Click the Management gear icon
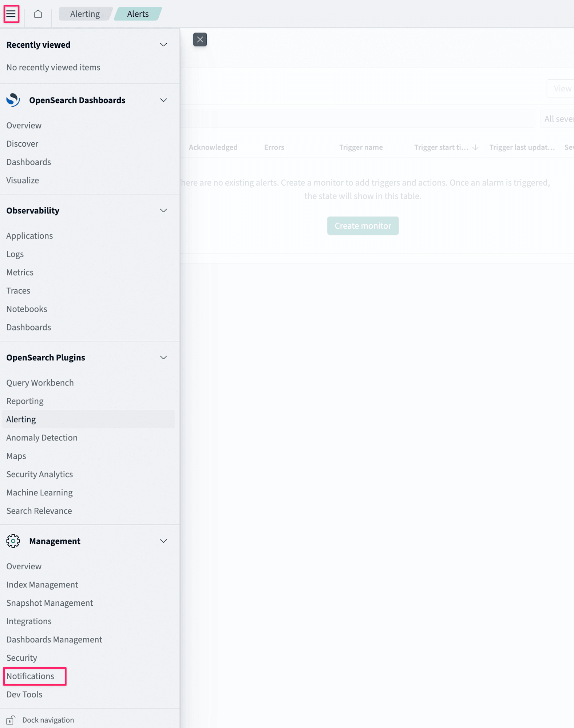 point(13,541)
